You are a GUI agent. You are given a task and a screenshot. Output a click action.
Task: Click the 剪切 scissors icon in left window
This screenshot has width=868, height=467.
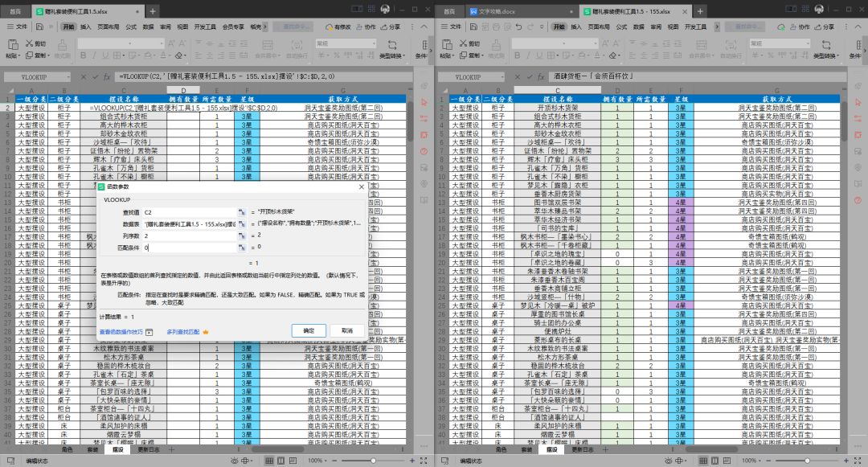click(x=29, y=43)
